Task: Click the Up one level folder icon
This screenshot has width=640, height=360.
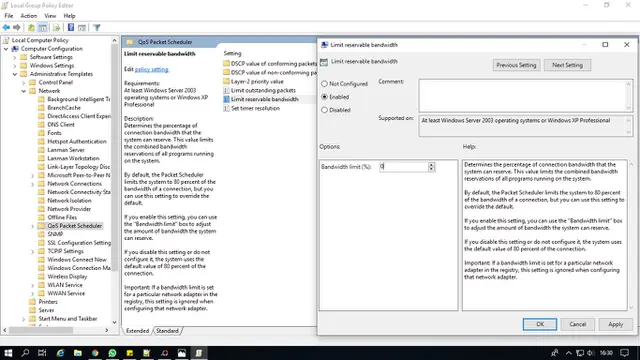Action: click(x=31, y=27)
